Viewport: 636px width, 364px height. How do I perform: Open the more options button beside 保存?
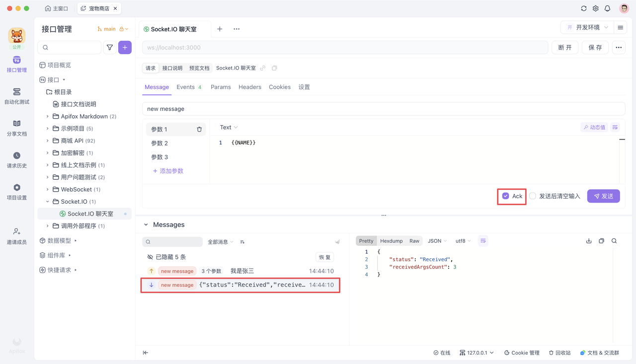pyautogui.click(x=619, y=48)
